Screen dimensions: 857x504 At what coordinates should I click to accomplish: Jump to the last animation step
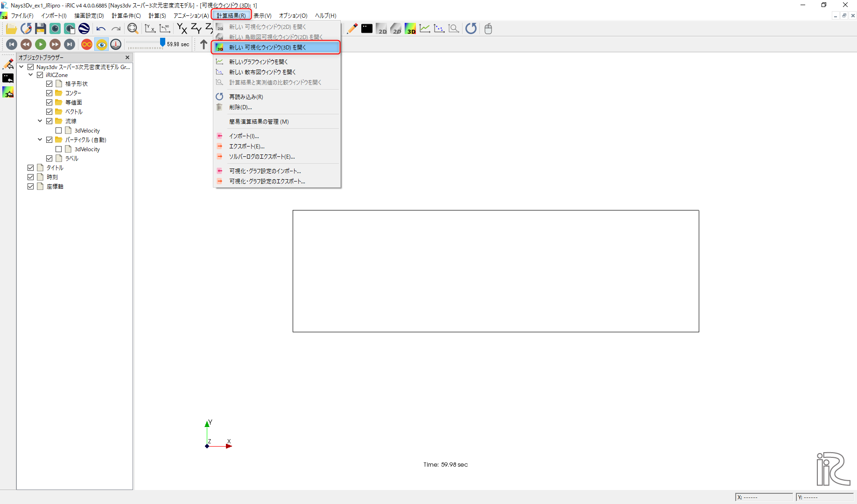click(70, 44)
